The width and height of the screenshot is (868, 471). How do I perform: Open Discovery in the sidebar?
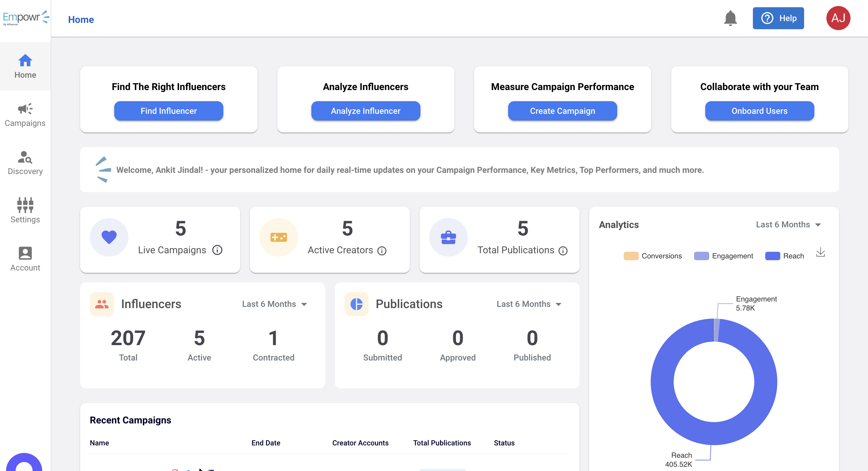tap(25, 163)
